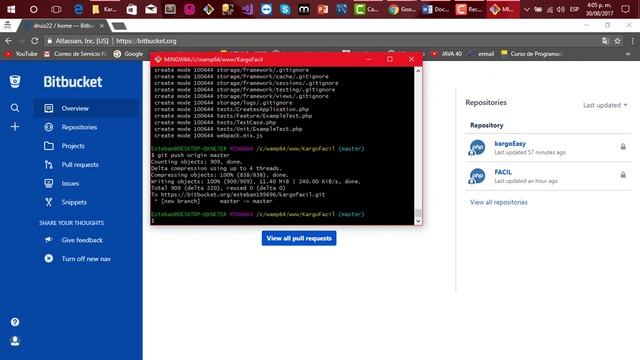
Task: Open the Mail app taskbar icon
Action: [151, 9]
